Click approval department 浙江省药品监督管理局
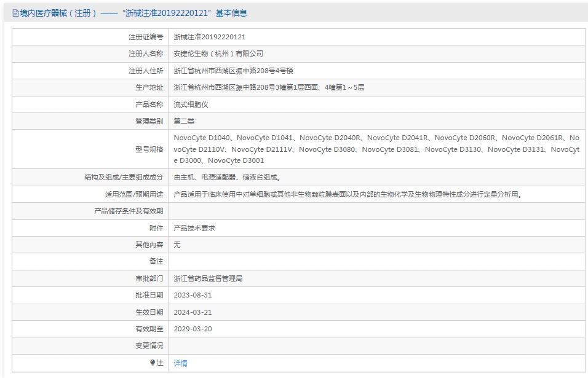The width and height of the screenshot is (588, 378). tap(208, 278)
